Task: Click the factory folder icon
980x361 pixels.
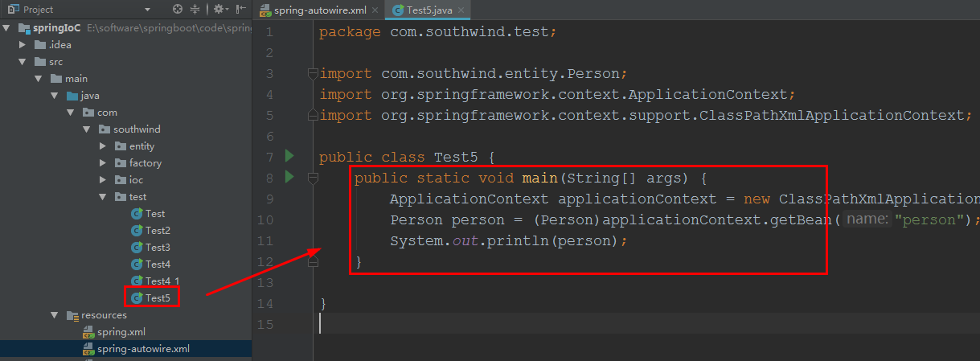Action: pyautogui.click(x=121, y=162)
